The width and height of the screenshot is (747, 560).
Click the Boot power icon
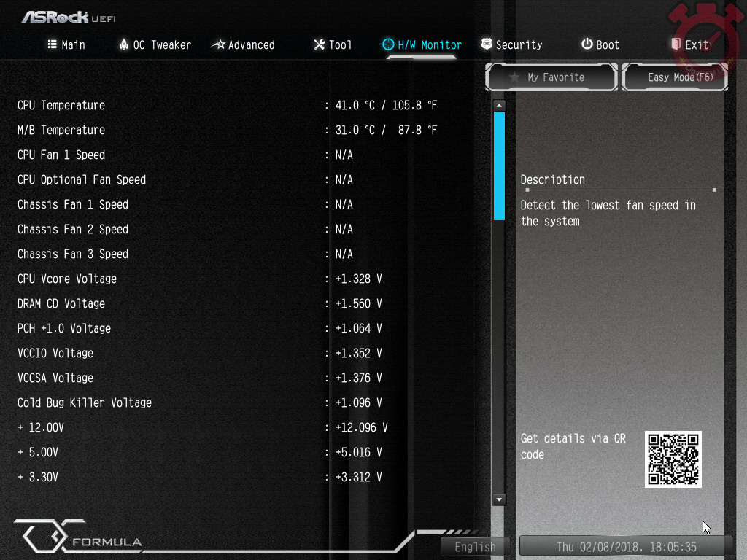tap(587, 44)
